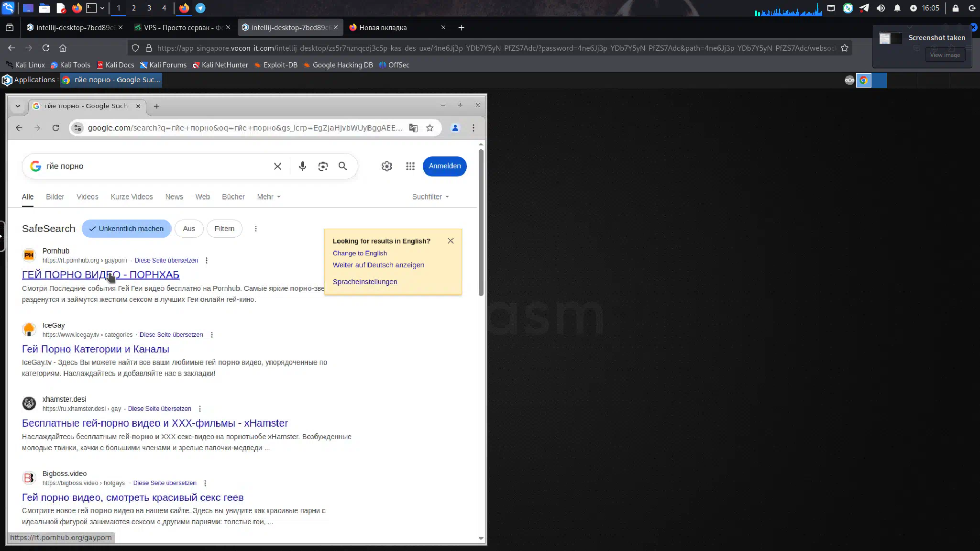Image resolution: width=980 pixels, height=551 pixels.
Task: Focus the Chrome address bar URL
Action: pyautogui.click(x=245, y=128)
